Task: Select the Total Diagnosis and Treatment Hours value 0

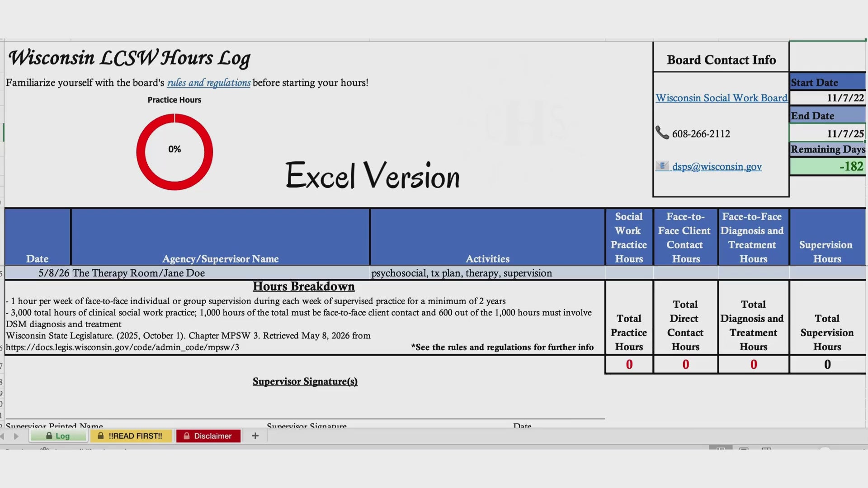Action: coord(754,364)
